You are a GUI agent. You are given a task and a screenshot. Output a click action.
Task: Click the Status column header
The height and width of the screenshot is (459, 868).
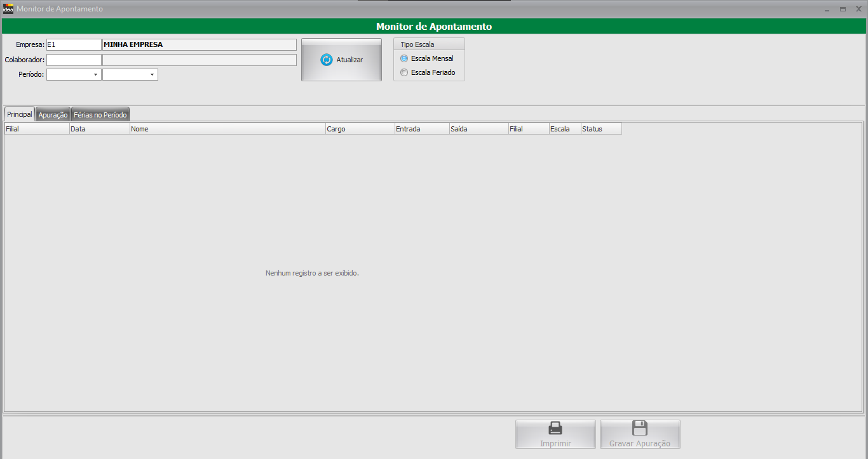(600, 129)
